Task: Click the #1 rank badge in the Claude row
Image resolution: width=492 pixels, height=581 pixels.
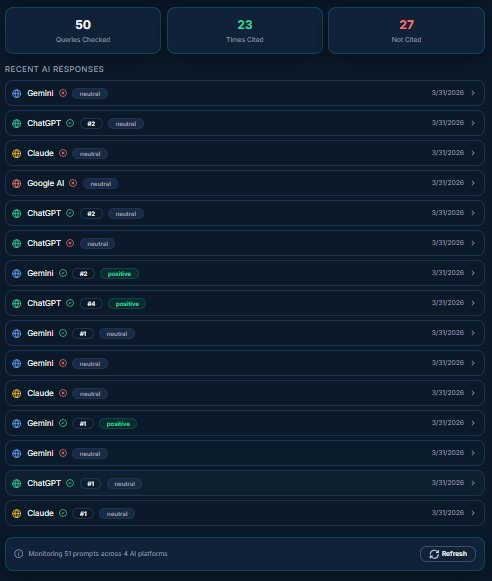Action: [x=83, y=514]
